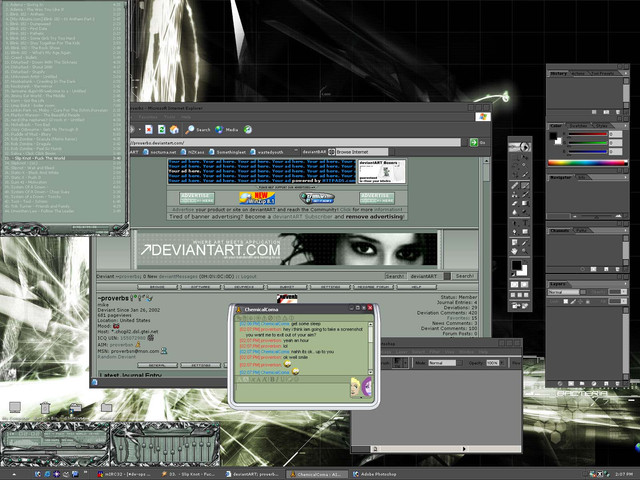
Task: Select the Rectangular Marquee tool in Photoshop toolbox
Action: [515, 158]
